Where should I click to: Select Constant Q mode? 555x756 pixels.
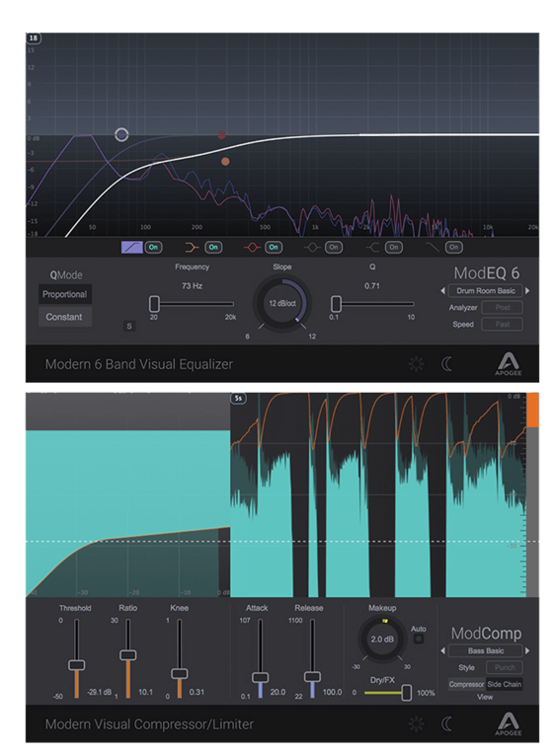pyautogui.click(x=64, y=317)
